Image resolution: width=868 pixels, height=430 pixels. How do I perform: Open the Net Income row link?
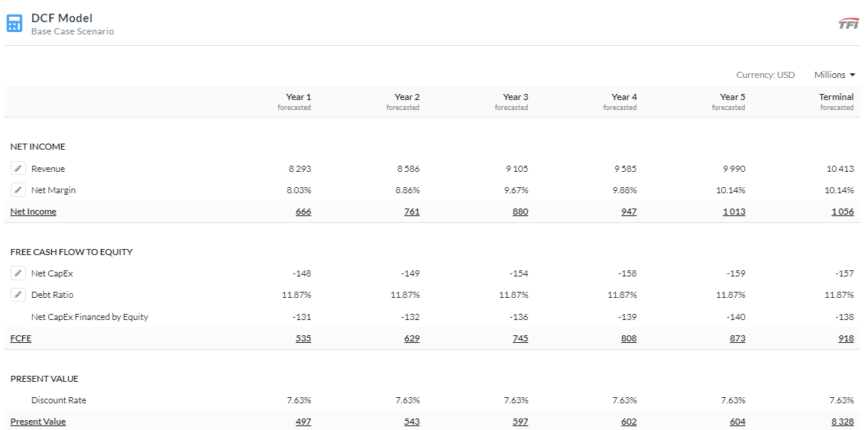tap(34, 212)
